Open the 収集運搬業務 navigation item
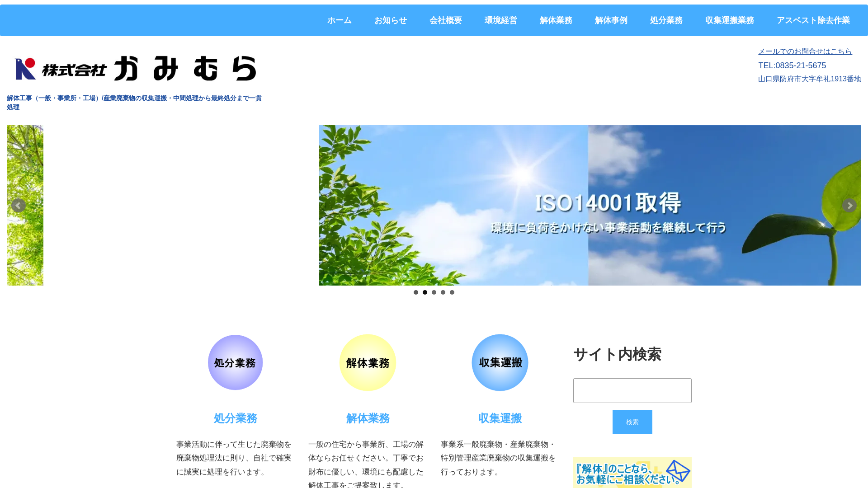868x488 pixels. [729, 20]
